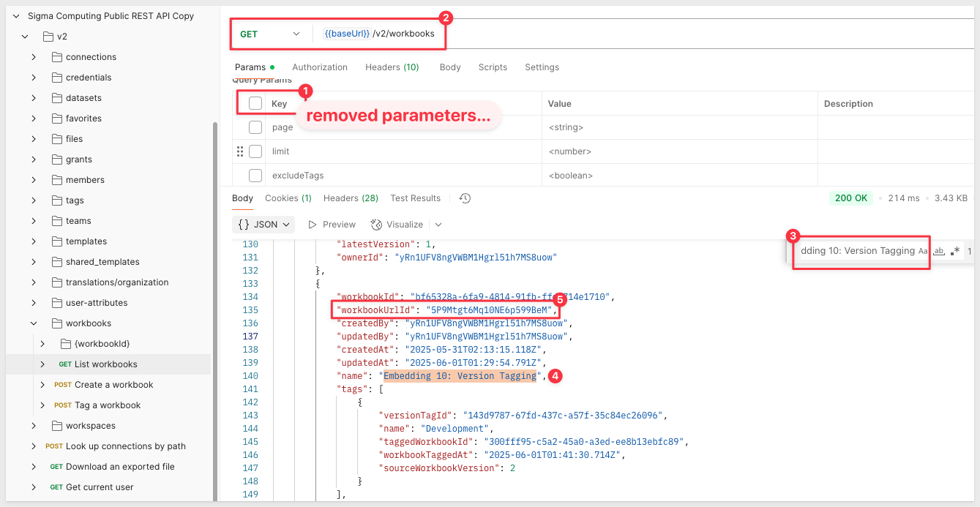Viewport: 980px width, 507px height.
Task: Toggle whole word match in search
Action: point(939,251)
